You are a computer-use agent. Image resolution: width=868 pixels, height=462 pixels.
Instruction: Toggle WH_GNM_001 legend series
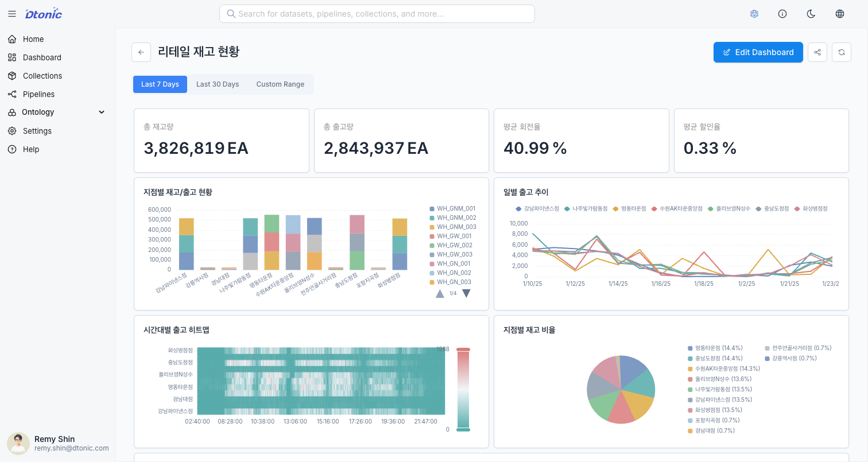pyautogui.click(x=456, y=208)
